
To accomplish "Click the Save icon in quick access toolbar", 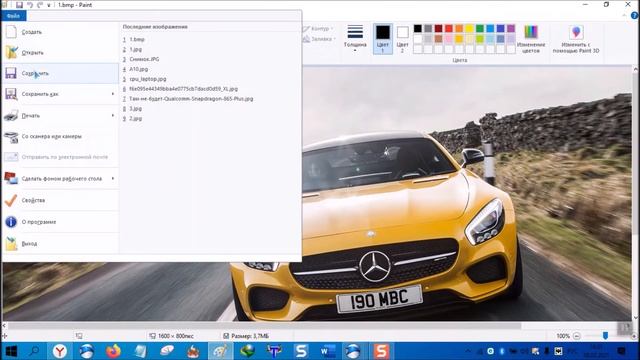I will [x=19, y=5].
